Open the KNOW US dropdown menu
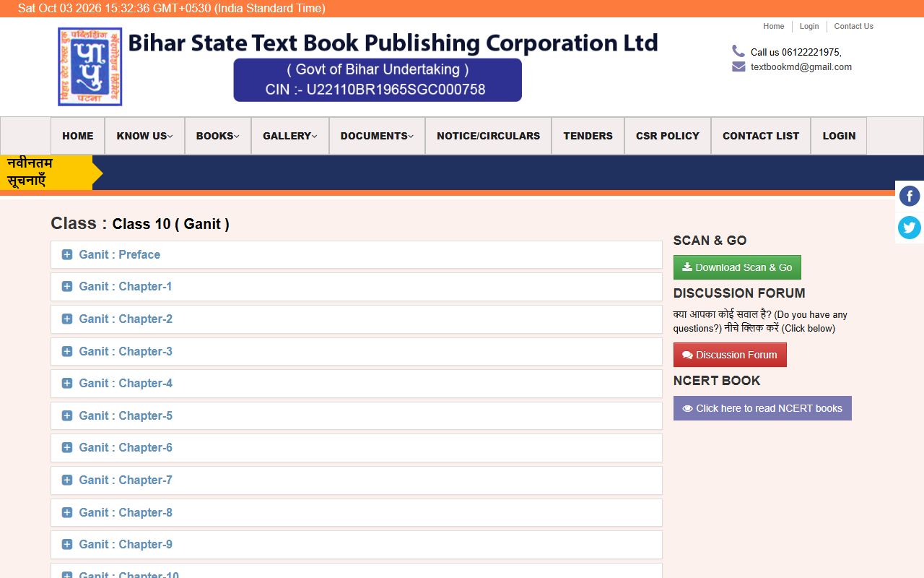This screenshot has height=578, width=924. pyautogui.click(x=144, y=136)
